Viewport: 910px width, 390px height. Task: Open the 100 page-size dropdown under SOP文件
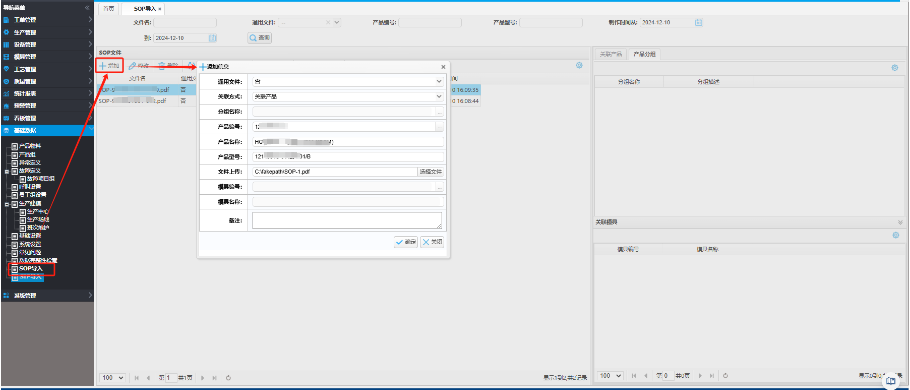[x=113, y=377]
